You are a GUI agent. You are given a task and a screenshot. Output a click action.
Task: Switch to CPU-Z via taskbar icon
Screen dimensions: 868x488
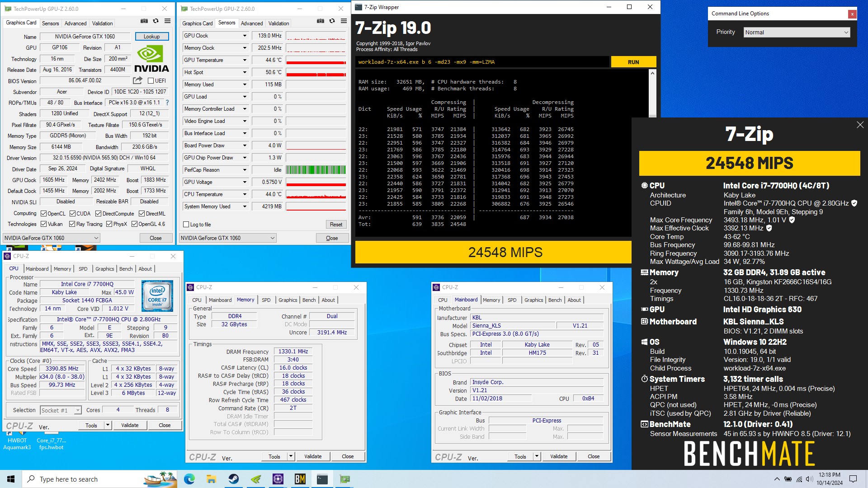tap(278, 479)
